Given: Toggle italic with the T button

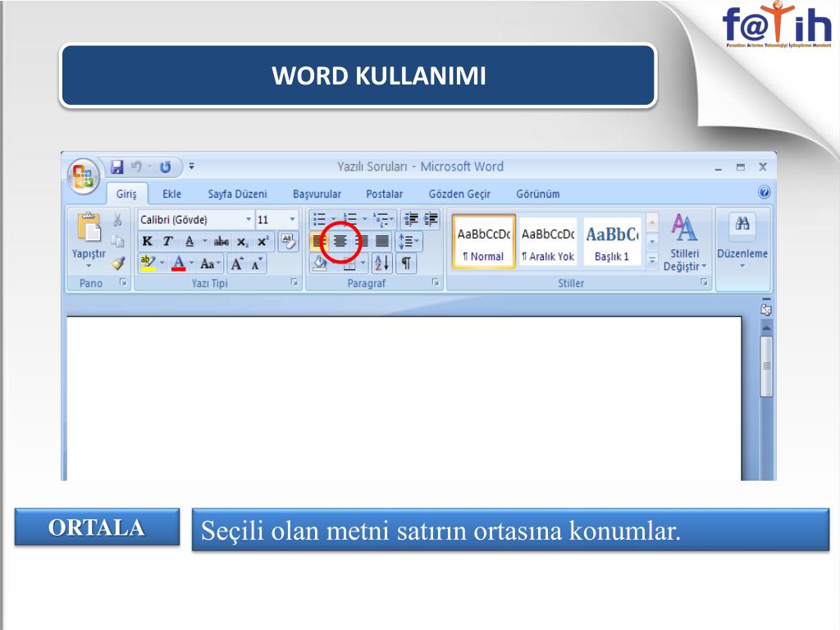Looking at the screenshot, I should click(167, 242).
